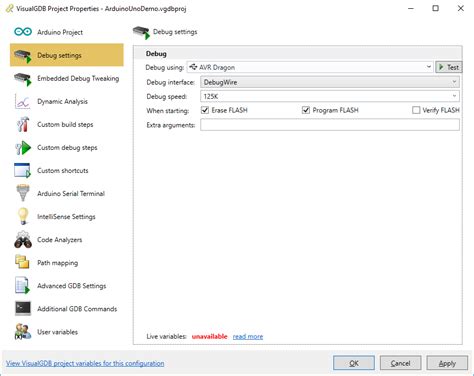Open User variables page
Image resolution: width=474 pixels, height=376 pixels.
coord(57,332)
